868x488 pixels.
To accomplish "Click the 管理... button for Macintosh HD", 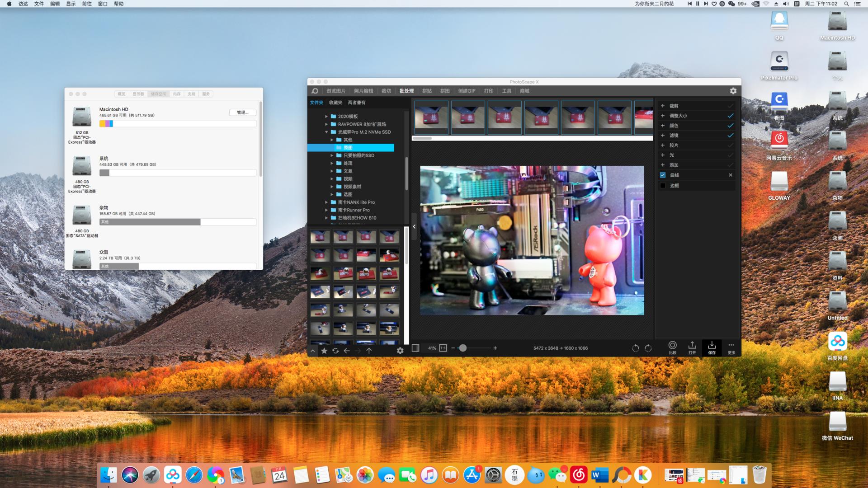I will click(243, 113).
